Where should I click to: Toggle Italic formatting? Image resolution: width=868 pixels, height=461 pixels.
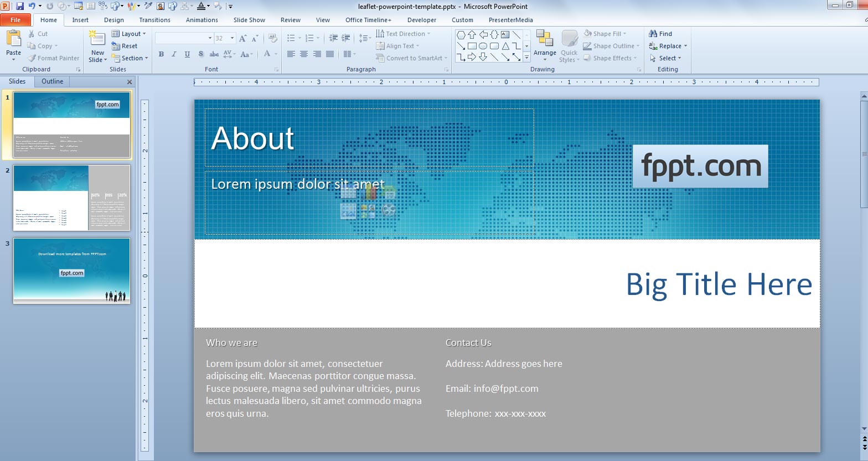coord(174,54)
